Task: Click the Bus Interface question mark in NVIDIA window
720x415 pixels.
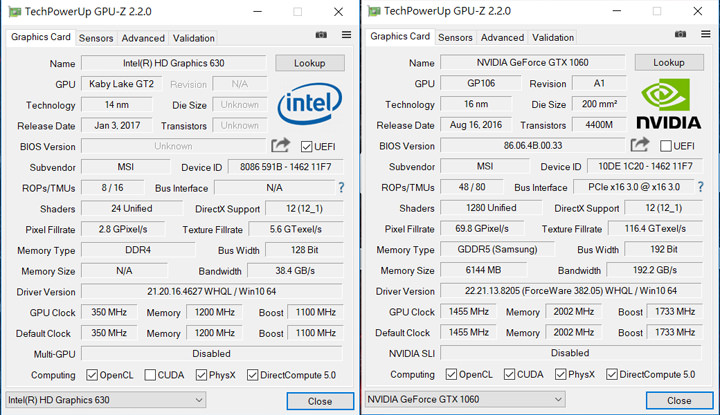Action: pyautogui.click(x=701, y=187)
